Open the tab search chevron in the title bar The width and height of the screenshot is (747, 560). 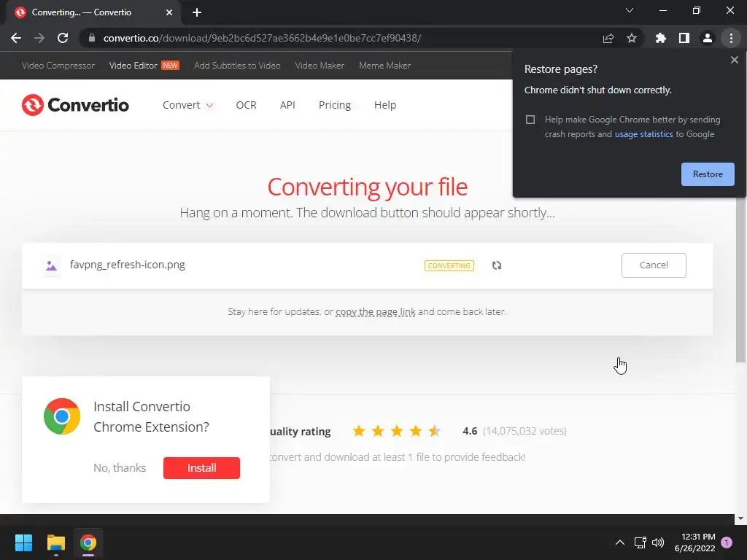(x=630, y=10)
